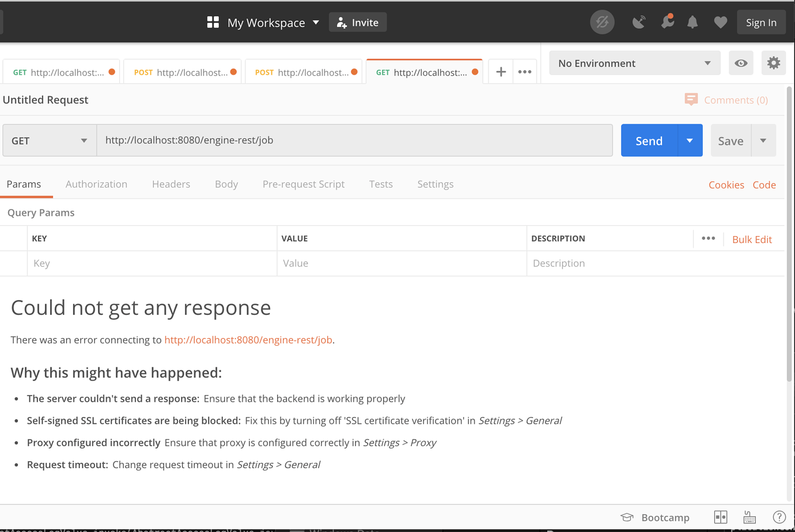Switch to the Authorization tab
Screen dimensions: 795x532
click(96, 184)
